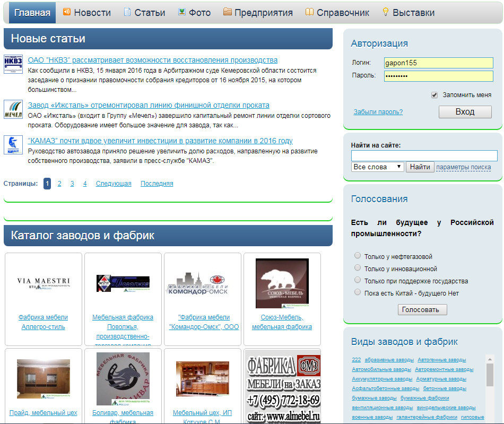The image size is (504, 424).
Task: Click the folder icon beside Предприятия
Action: (227, 12)
